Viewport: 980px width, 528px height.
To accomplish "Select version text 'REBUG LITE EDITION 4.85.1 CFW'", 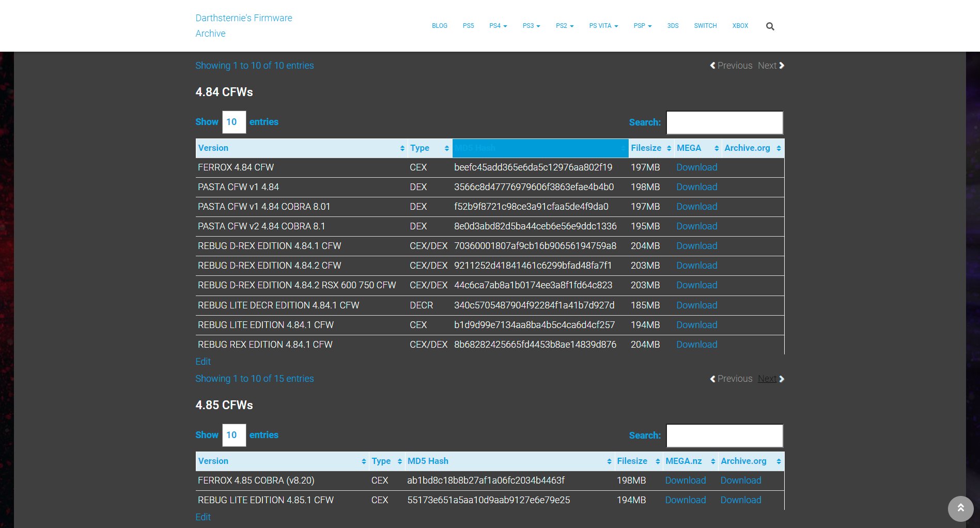I will (266, 500).
